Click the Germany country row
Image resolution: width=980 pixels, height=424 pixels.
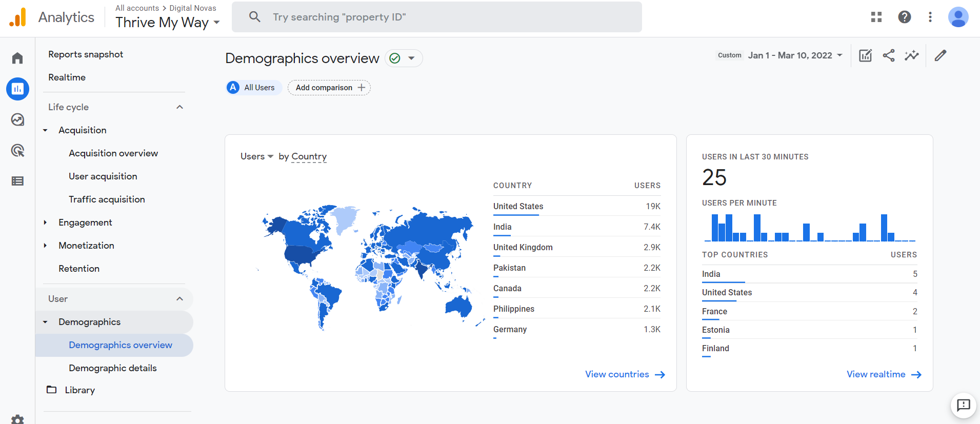point(577,329)
